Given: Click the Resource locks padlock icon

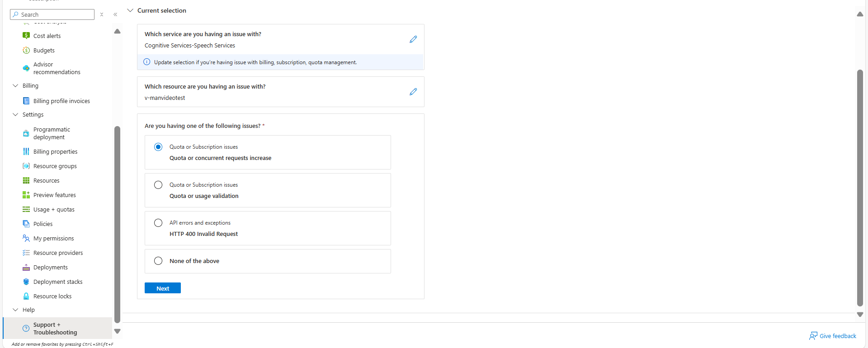Looking at the screenshot, I should [26, 296].
